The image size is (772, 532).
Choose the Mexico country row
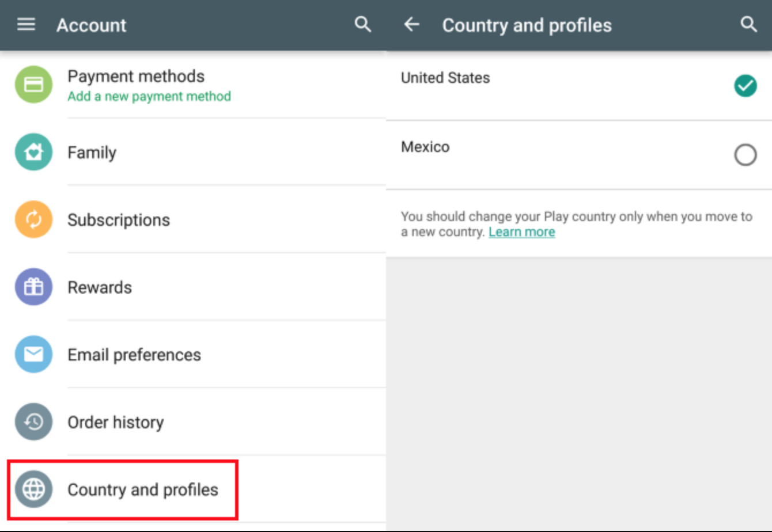579,155
